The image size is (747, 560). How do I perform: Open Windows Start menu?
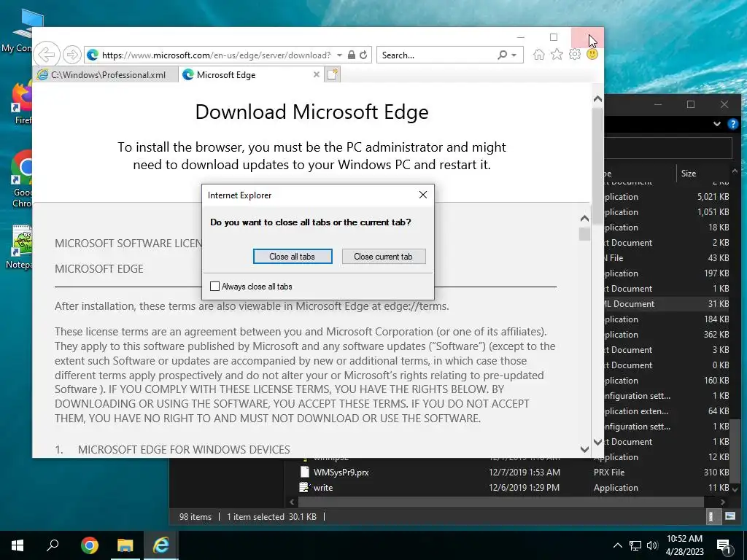(x=18, y=545)
